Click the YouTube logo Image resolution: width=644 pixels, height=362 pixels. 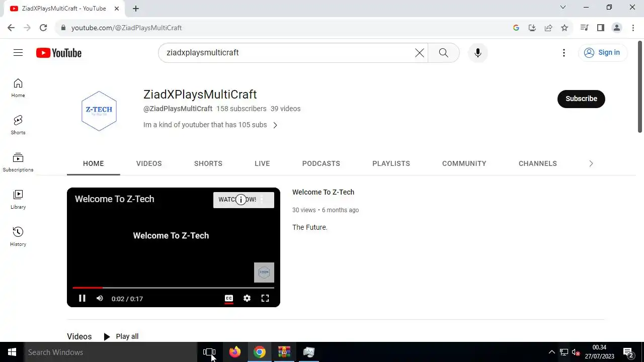59,53
